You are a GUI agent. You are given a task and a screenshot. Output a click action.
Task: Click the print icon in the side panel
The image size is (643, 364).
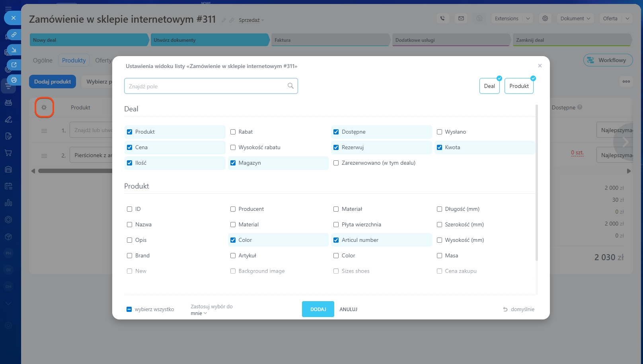click(x=14, y=80)
